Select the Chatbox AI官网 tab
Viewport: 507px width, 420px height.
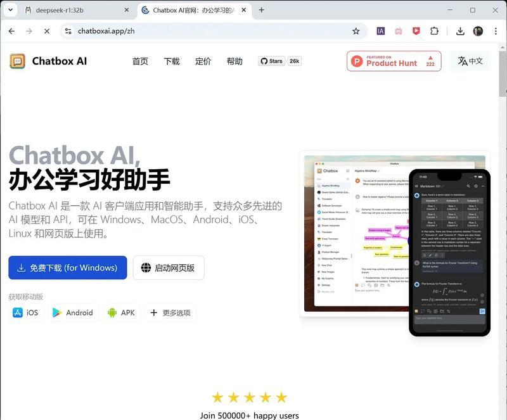click(195, 10)
